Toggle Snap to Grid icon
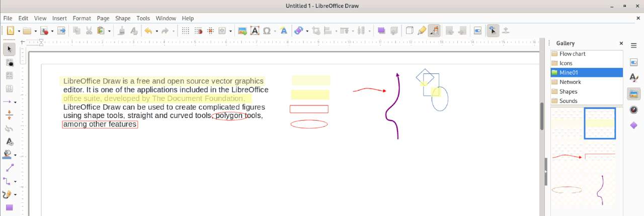 pyautogui.click(x=198, y=31)
